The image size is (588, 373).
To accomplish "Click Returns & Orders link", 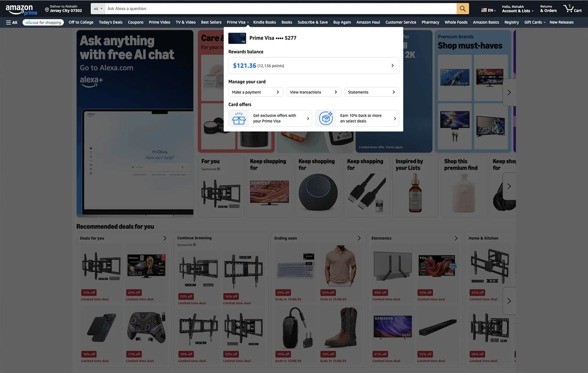I will tap(548, 9).
